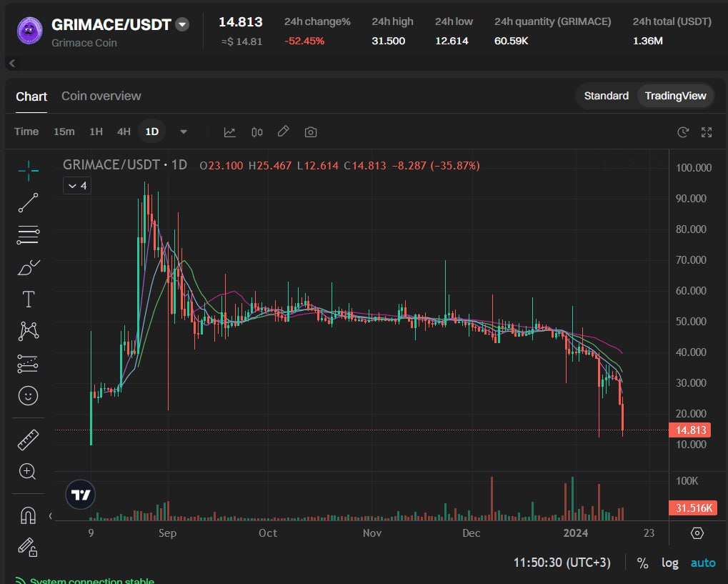The width and height of the screenshot is (728, 584).
Task: Select the 1D interval
Action: (x=152, y=132)
